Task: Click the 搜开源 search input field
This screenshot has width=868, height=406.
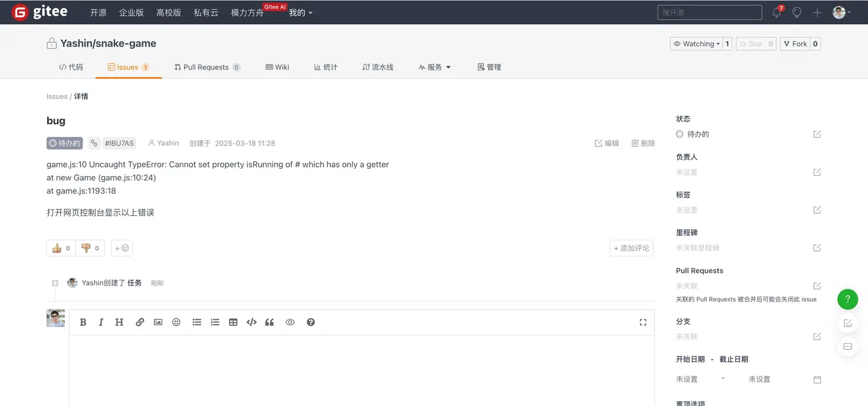Action: [x=709, y=12]
